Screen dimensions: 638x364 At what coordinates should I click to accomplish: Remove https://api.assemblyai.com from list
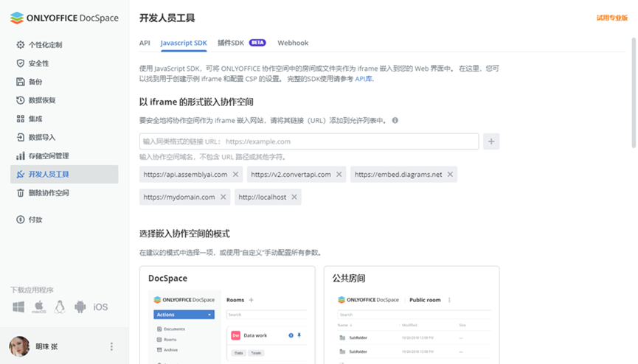(235, 175)
